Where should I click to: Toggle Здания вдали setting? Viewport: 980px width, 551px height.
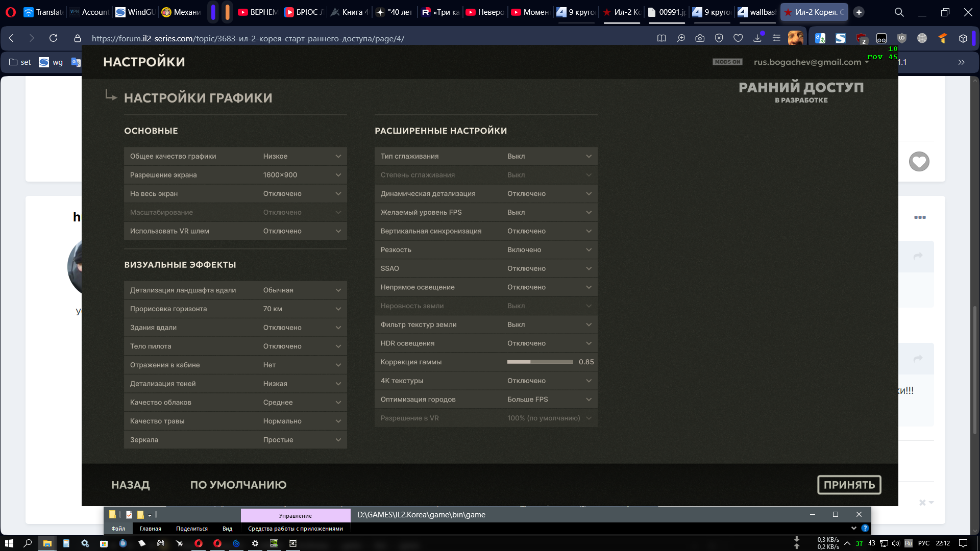point(235,328)
